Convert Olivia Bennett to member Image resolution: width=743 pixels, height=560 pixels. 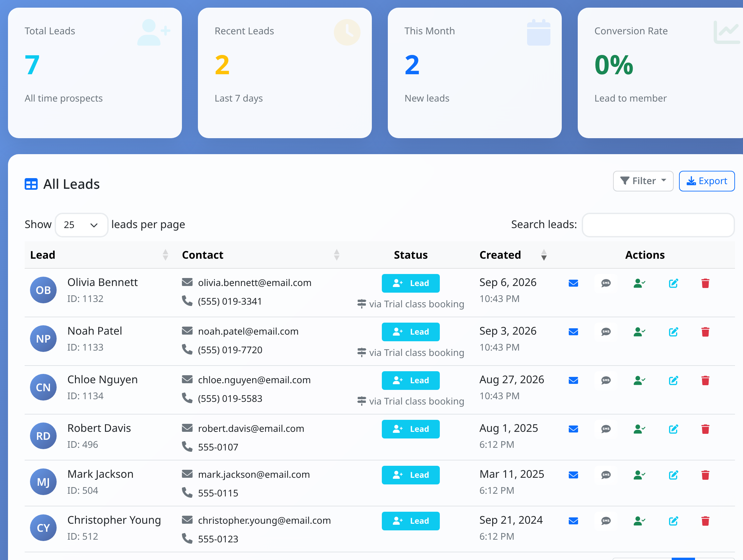pyautogui.click(x=639, y=283)
